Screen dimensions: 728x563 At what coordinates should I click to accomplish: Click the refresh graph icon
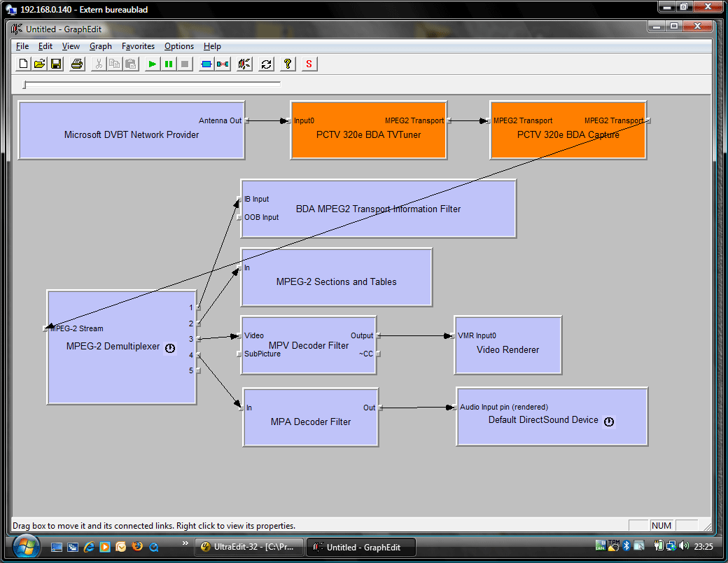266,64
